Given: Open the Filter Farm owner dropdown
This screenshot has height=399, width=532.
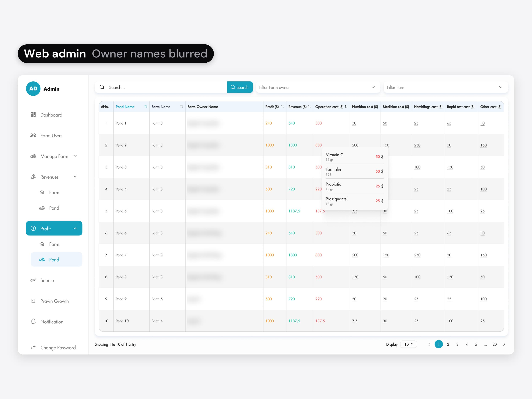Looking at the screenshot, I should 318,87.
